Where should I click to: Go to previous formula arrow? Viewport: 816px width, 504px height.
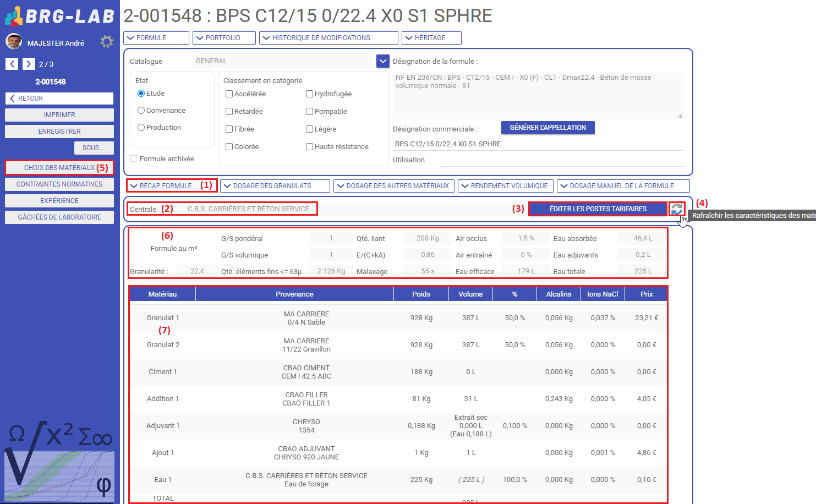(x=12, y=64)
